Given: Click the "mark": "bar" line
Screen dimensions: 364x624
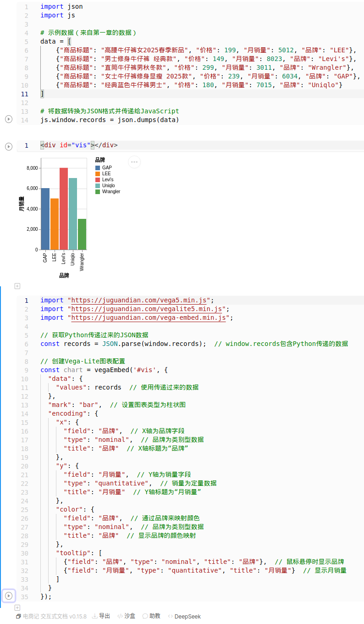Looking at the screenshot, I should click(117, 405).
